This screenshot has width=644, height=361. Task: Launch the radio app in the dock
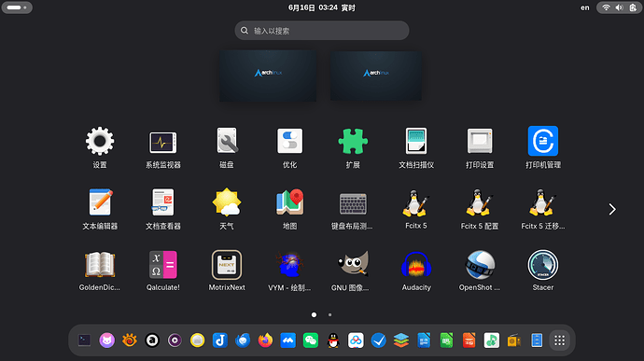pos(514,340)
